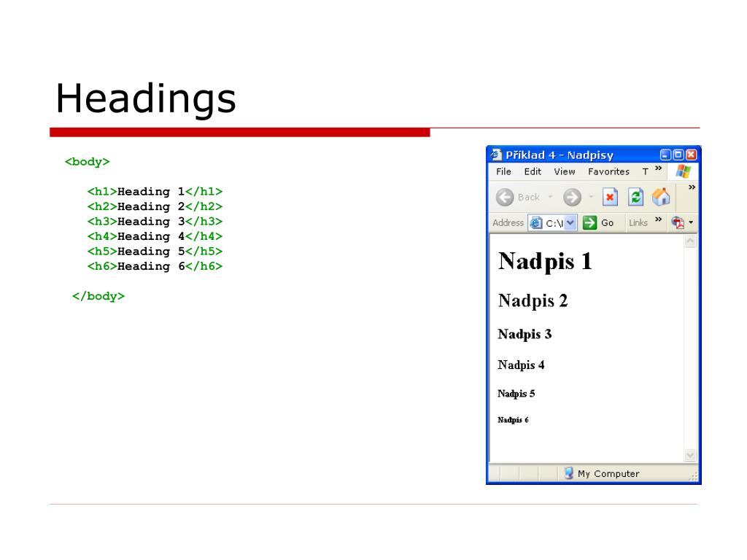Open the File menu

coord(503,171)
